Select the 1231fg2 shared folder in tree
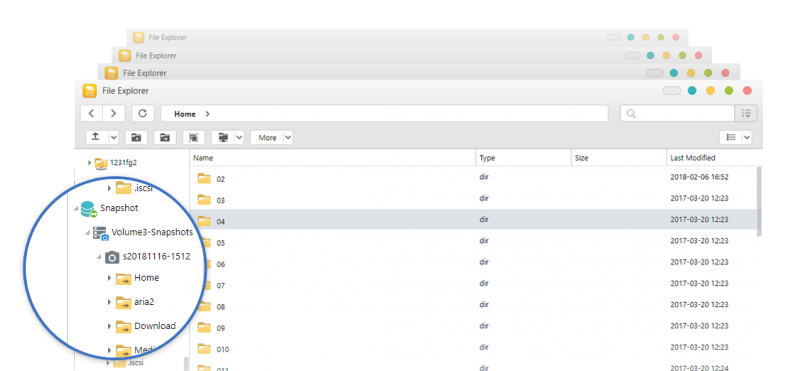The image size is (798, 371). click(x=123, y=163)
